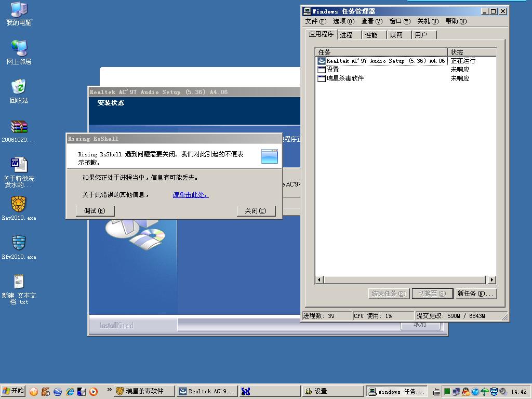Select the 网上邻居 desktop icon

point(19,52)
